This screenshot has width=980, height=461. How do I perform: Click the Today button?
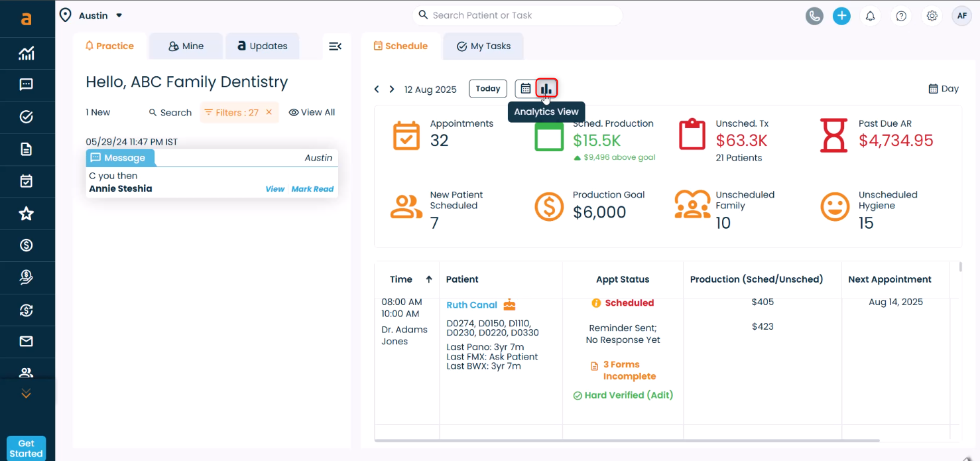pos(487,89)
